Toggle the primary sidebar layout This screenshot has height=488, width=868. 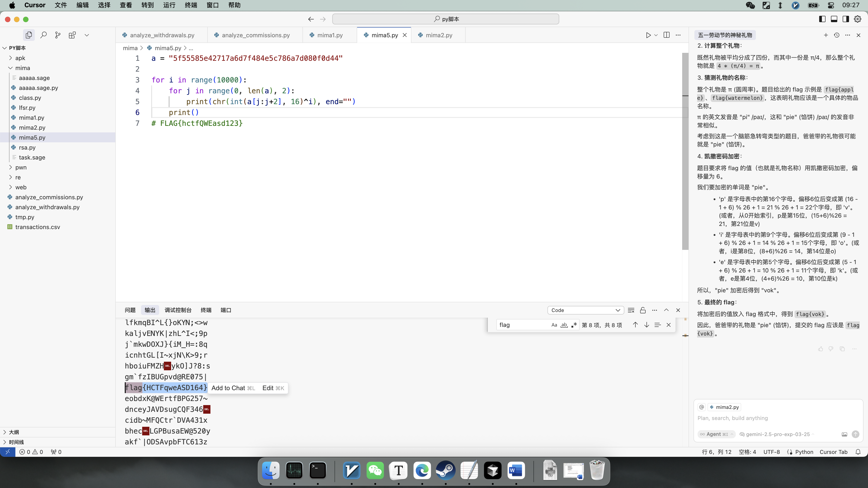822,19
